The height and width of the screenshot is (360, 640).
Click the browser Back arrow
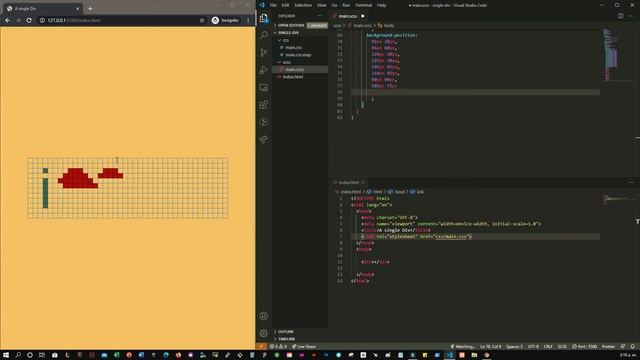7,20
